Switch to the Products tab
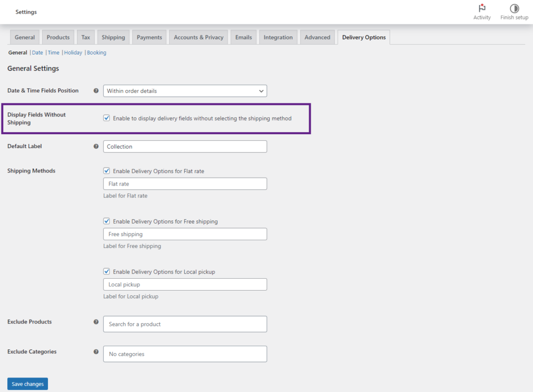Viewport: 533px width, 392px height. [58, 37]
